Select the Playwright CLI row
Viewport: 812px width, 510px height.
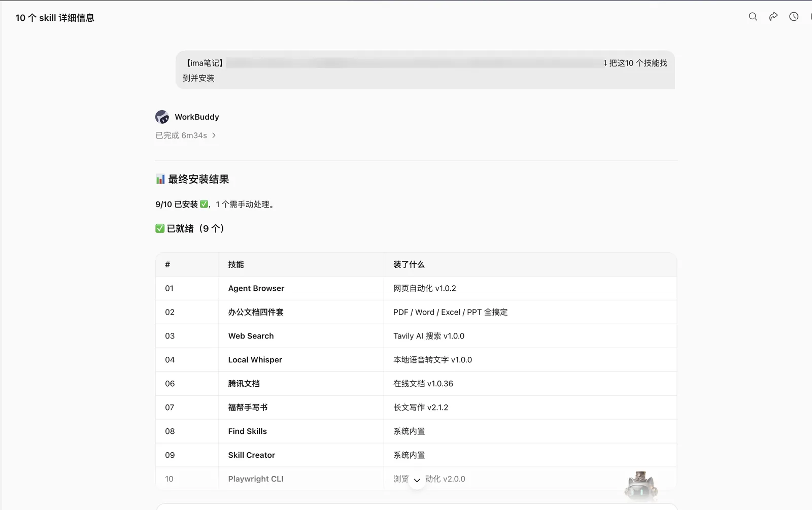click(x=416, y=479)
